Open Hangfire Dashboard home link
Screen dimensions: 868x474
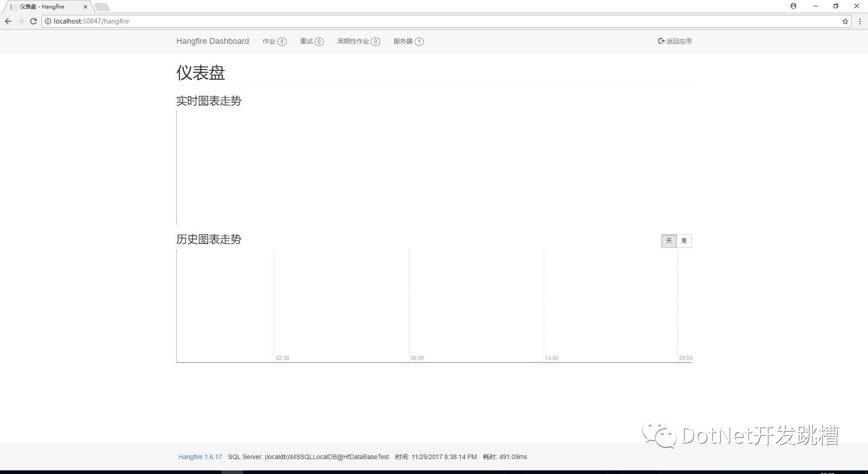click(x=212, y=41)
